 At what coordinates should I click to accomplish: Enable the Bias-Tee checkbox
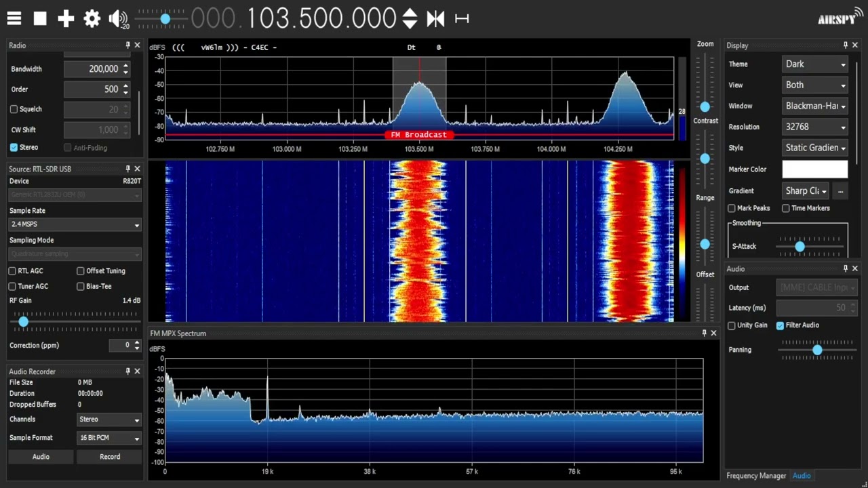(x=81, y=287)
